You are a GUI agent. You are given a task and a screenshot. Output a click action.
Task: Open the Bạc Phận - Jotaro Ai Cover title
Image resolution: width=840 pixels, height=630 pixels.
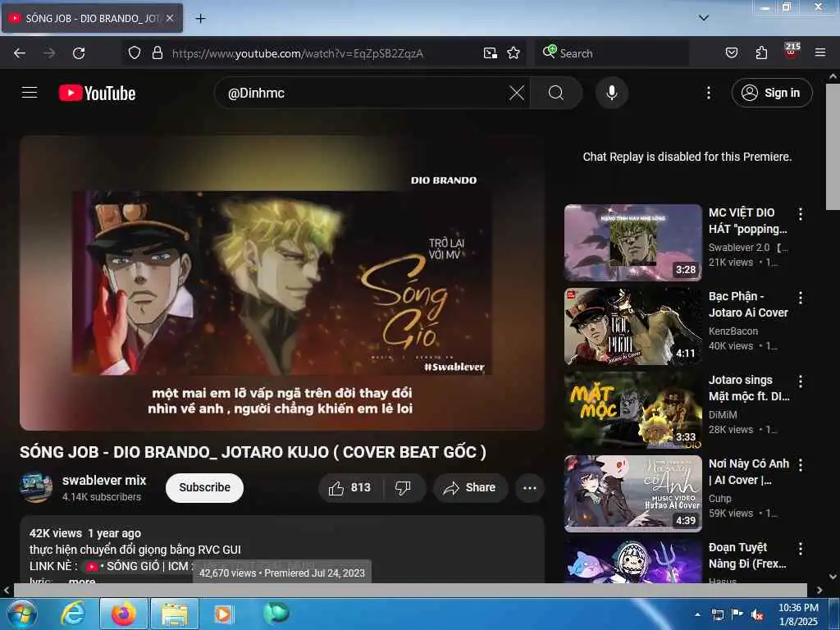(x=748, y=304)
